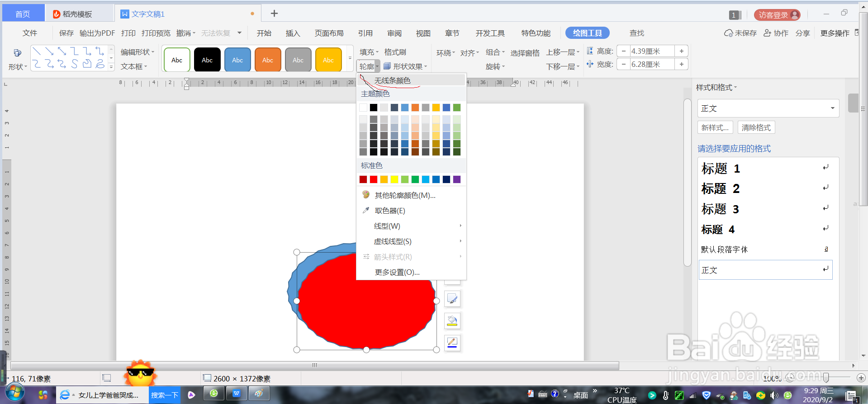Viewport: 868px width, 404px height.
Task: Click the eyedropper color picker icon
Action: click(366, 211)
